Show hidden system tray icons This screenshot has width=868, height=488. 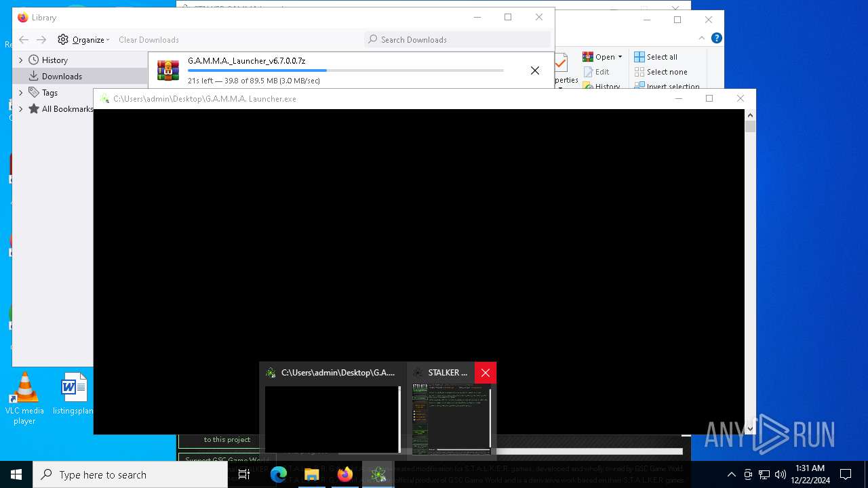click(731, 474)
